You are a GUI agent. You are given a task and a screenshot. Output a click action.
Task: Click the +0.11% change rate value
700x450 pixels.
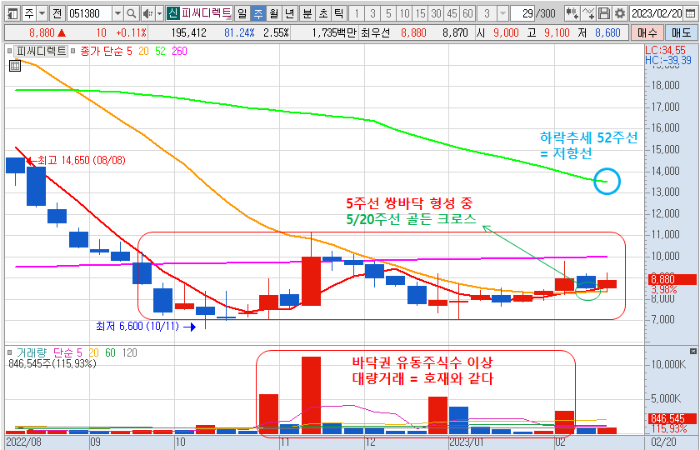coord(131,33)
